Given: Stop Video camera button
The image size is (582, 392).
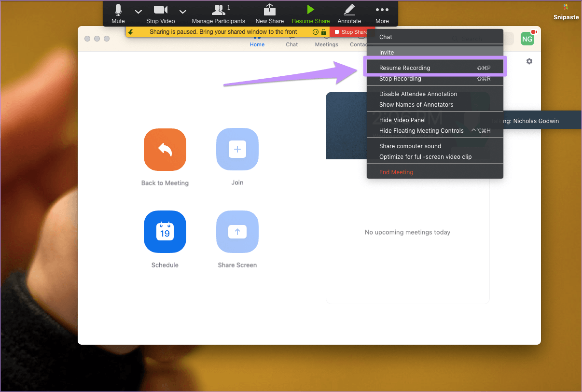Looking at the screenshot, I should 160,14.
